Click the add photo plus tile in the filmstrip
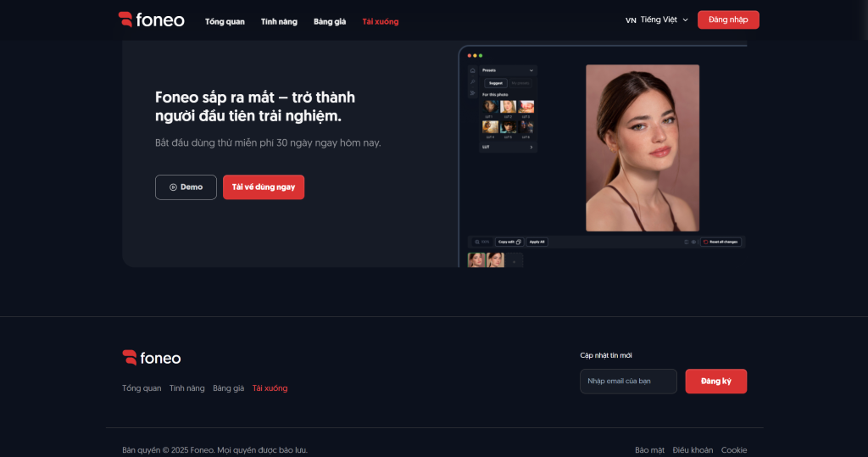Image resolution: width=868 pixels, height=457 pixels. [514, 260]
